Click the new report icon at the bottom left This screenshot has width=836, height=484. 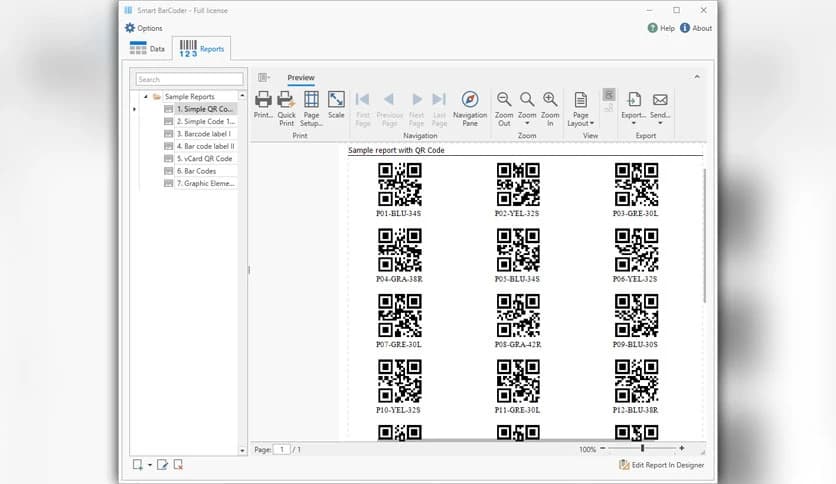coord(138,465)
